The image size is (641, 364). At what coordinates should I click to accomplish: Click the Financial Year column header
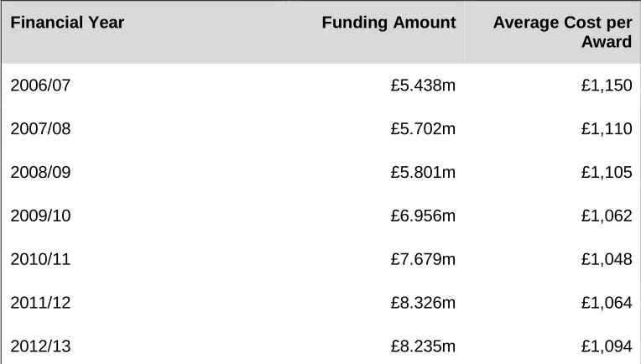[x=67, y=23]
